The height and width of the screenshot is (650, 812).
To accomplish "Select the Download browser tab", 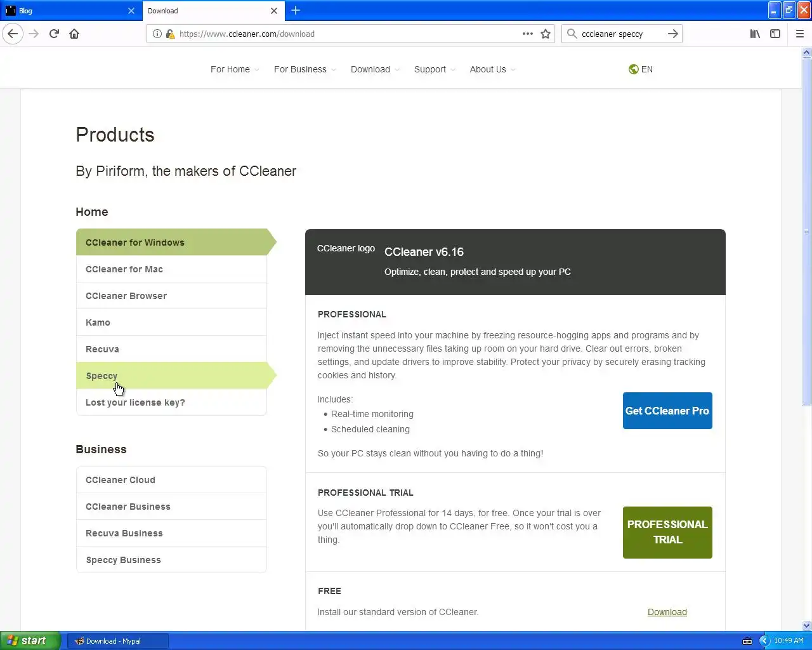I will tap(214, 11).
